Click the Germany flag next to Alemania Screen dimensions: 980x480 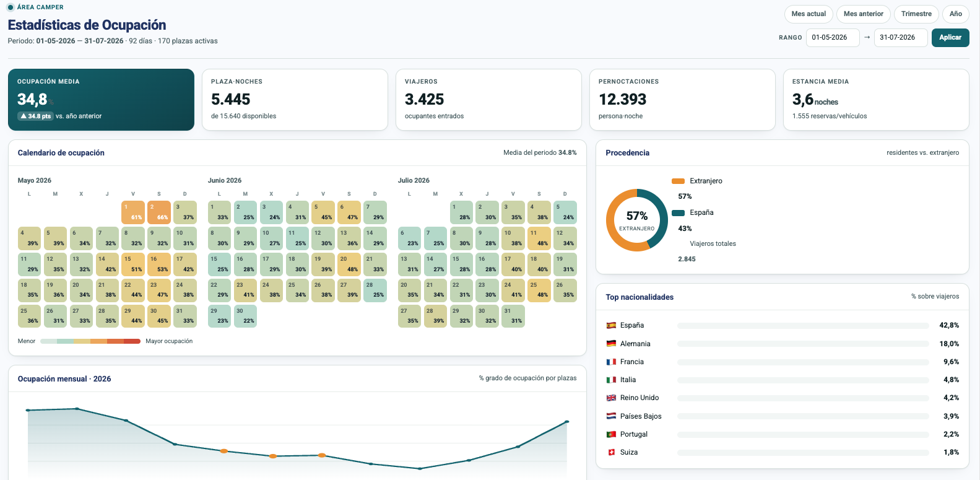pos(611,344)
